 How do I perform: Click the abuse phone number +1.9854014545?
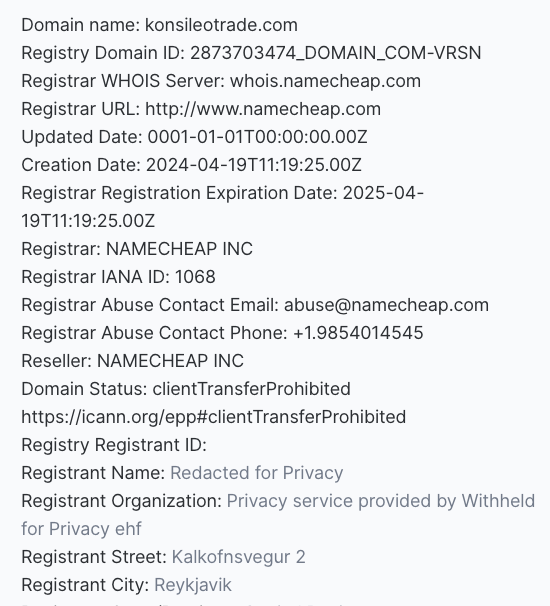358,333
